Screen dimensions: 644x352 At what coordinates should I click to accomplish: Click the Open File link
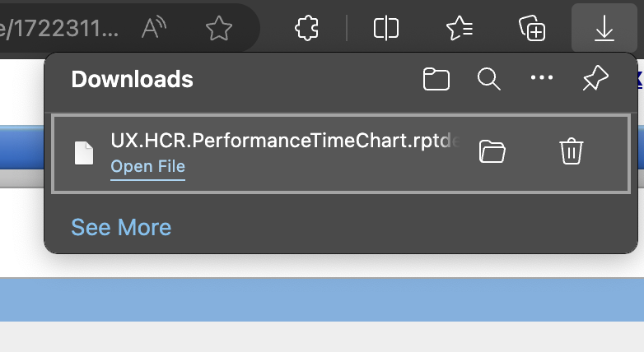tap(148, 167)
